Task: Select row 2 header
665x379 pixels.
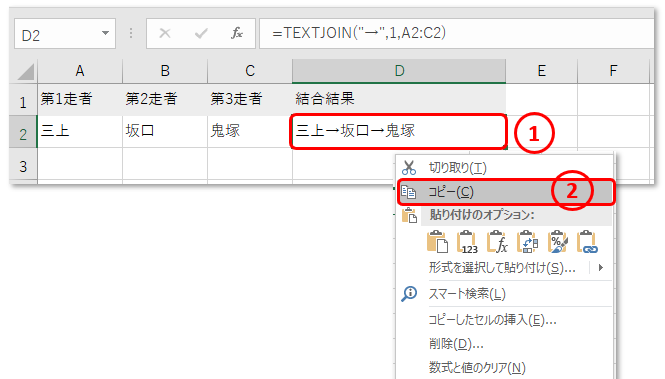Action: [x=23, y=132]
